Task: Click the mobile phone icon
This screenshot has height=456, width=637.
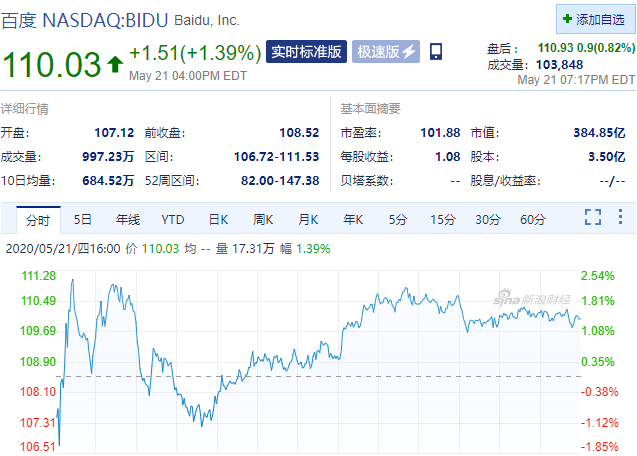Action: (x=436, y=52)
